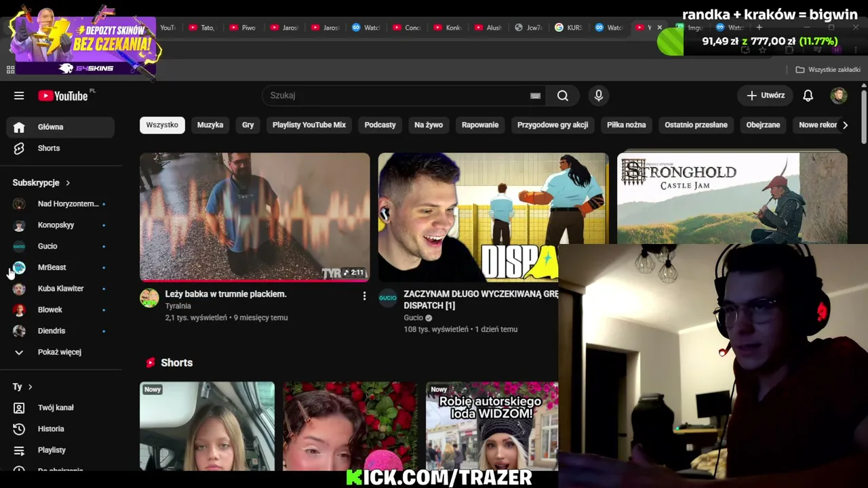Select the Przygodowe gry akcji chip
The height and width of the screenshot is (488, 868).
553,125
